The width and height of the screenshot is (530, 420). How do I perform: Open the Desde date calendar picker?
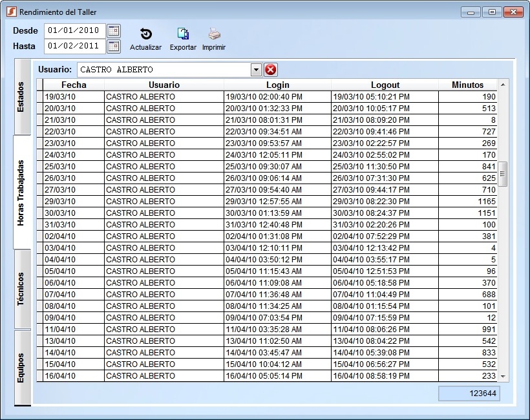tap(114, 30)
